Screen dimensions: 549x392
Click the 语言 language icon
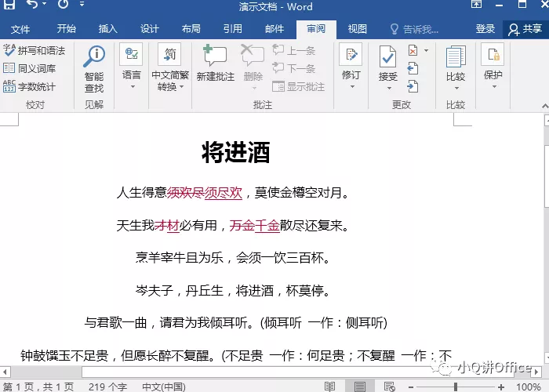click(131, 54)
